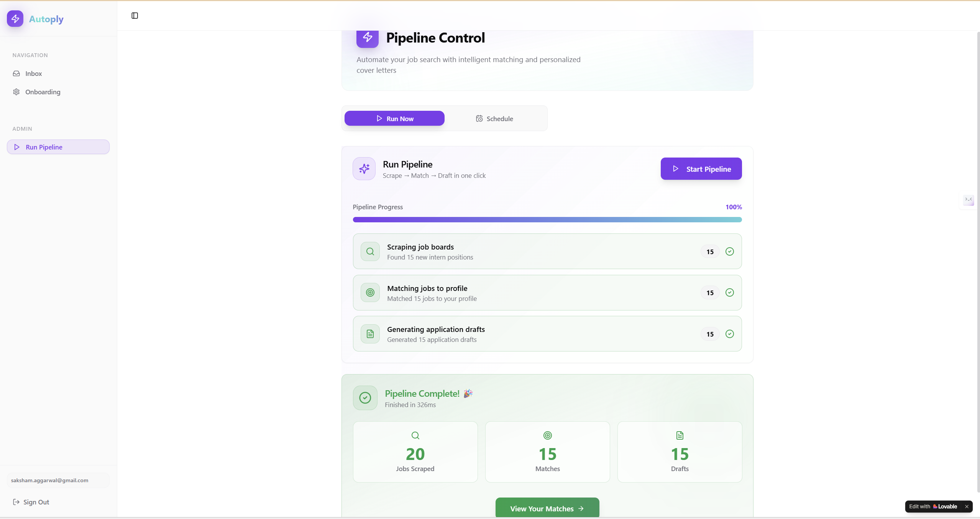Click the magnifier icon on Scraping job boards
Screen dimensions: 980x519
click(370, 252)
